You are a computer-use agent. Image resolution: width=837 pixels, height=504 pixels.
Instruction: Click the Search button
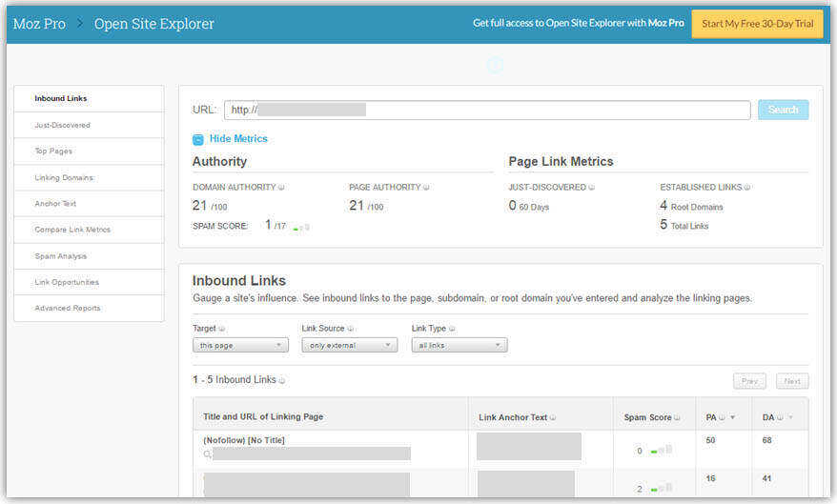pos(783,110)
